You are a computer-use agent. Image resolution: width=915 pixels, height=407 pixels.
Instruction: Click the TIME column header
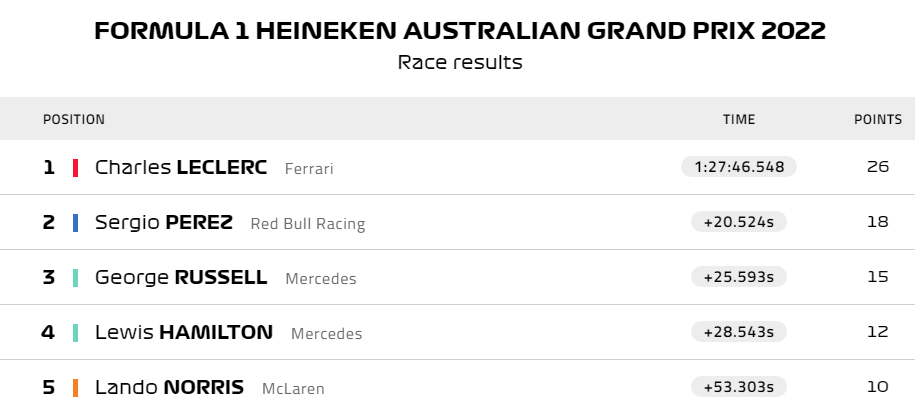pyautogui.click(x=739, y=119)
